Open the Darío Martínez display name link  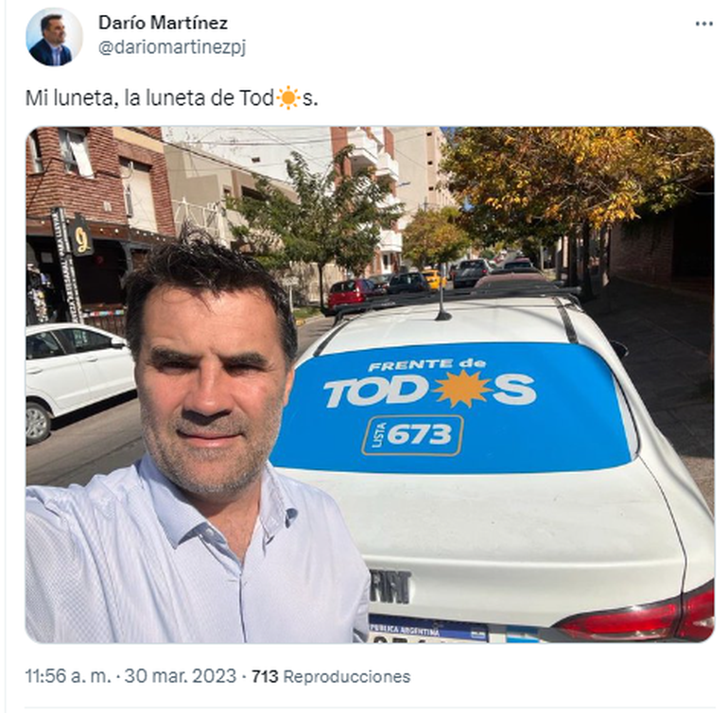(163, 23)
